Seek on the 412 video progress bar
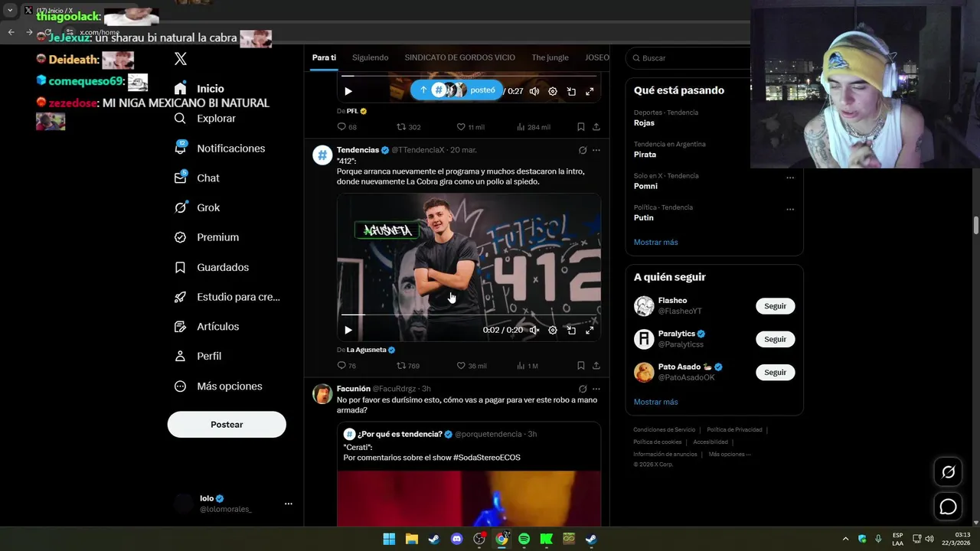 pyautogui.click(x=469, y=315)
